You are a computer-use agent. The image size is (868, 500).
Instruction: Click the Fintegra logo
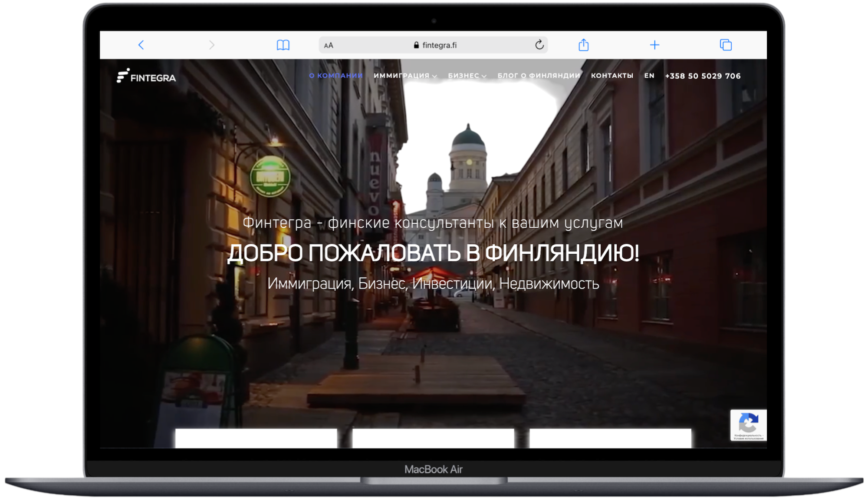(x=146, y=76)
